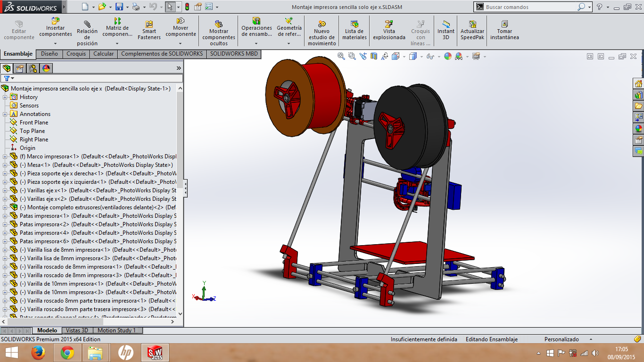Open the SOLIDWORKS MBD tab
The width and height of the screenshot is (644, 362).
coord(234,54)
